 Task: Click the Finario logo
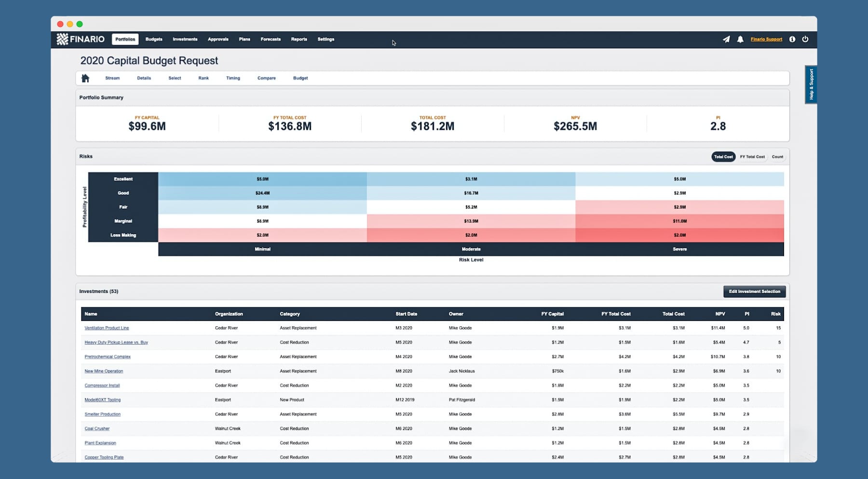pos(81,39)
